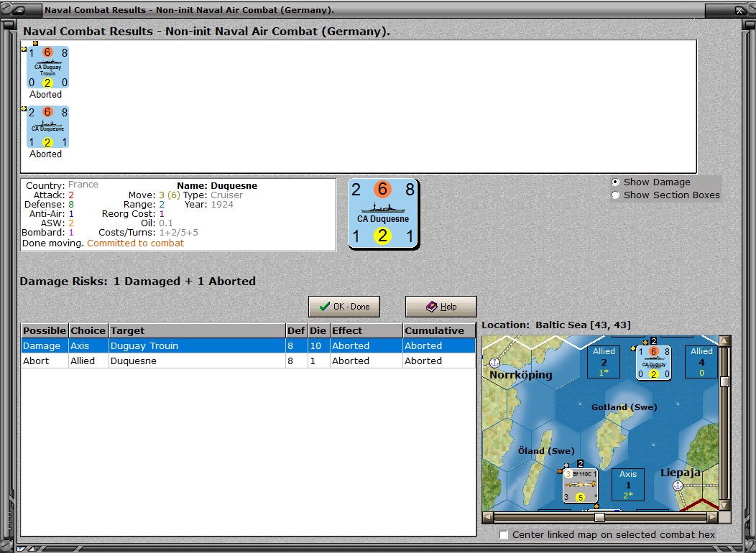Click the Duguay Trouin counter on the Baltic map
Viewport: 756px width, 553px height.
[x=654, y=362]
